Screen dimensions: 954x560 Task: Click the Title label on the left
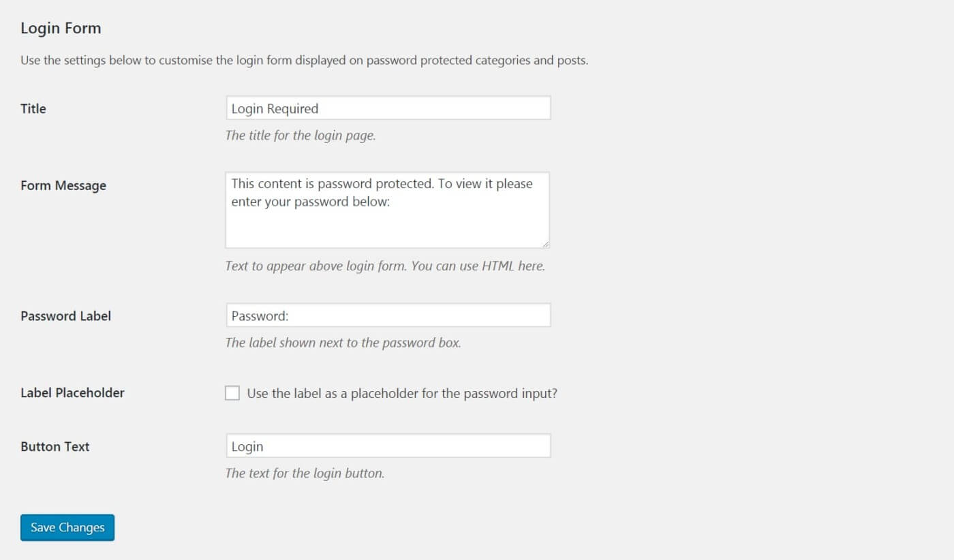click(x=33, y=108)
